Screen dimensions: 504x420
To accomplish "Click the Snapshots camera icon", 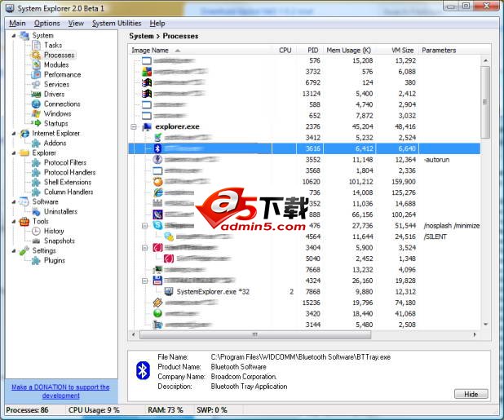I will [36, 241].
